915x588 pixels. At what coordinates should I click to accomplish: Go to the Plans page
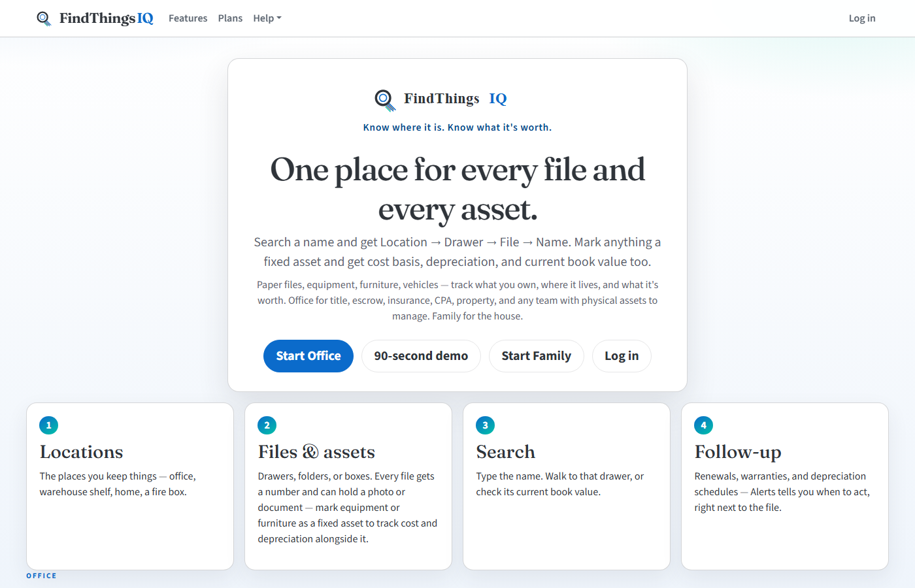coord(230,18)
